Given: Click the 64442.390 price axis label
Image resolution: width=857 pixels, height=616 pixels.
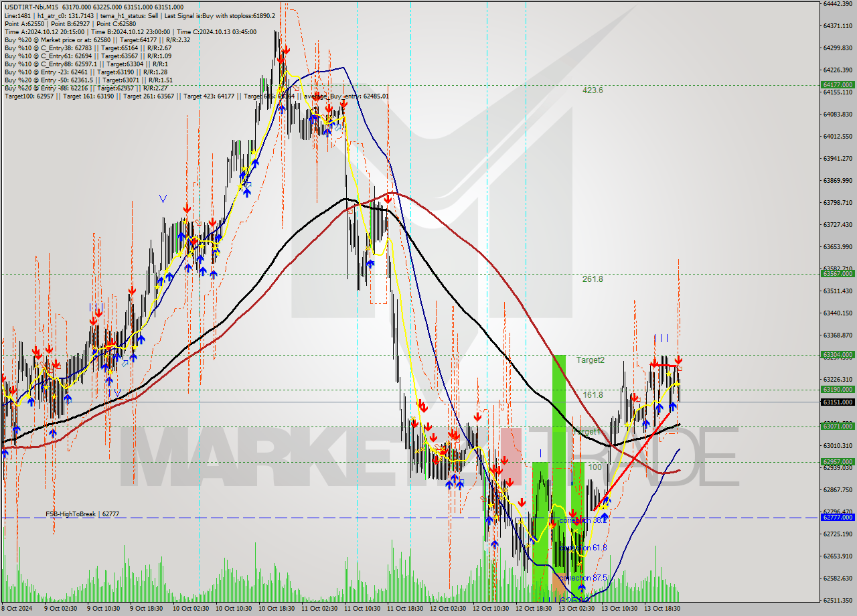Looking at the screenshot, I should (837, 4).
